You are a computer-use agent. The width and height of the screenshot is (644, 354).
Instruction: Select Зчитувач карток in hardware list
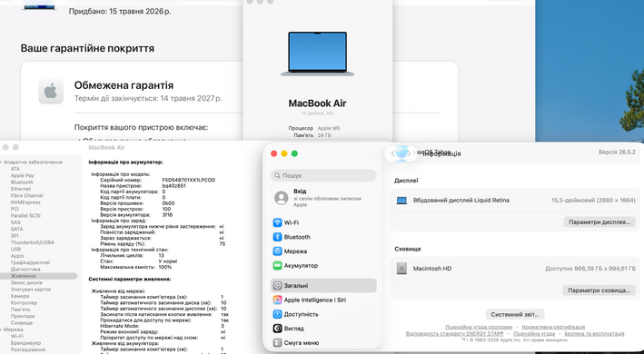[31, 290]
